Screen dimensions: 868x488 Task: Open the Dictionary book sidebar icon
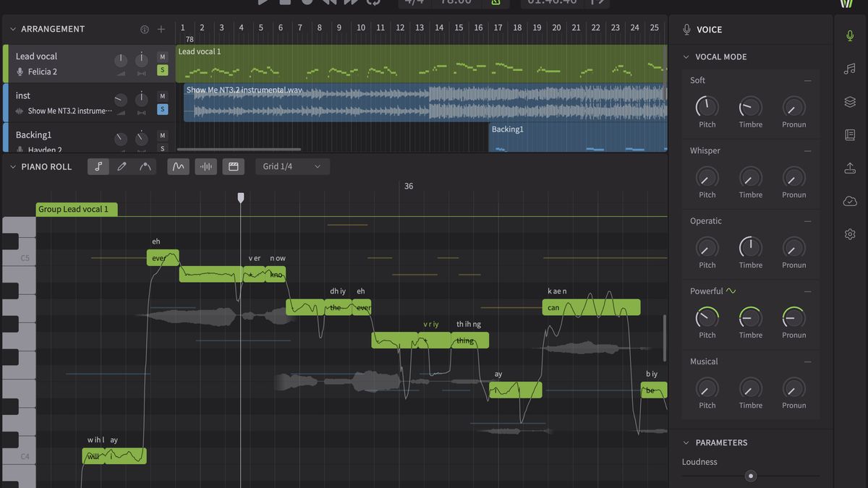(x=850, y=135)
